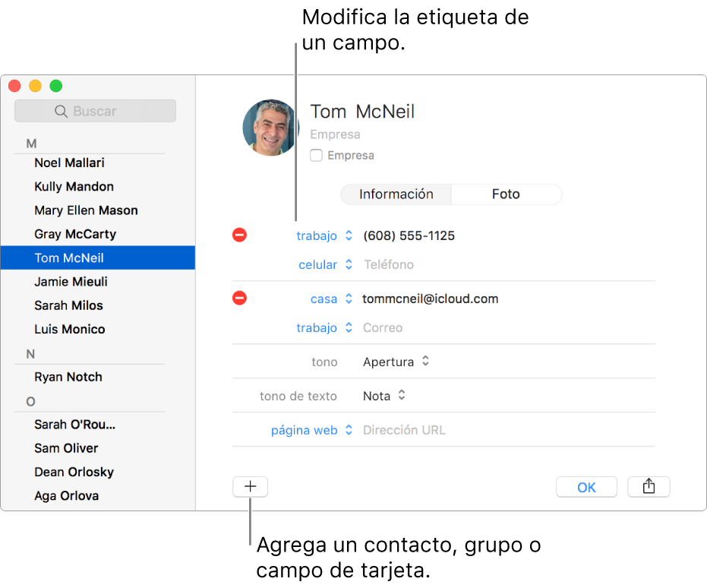The width and height of the screenshot is (707, 588).
Task: Remove the tommcneil@icloud.com email field
Action: click(239, 298)
